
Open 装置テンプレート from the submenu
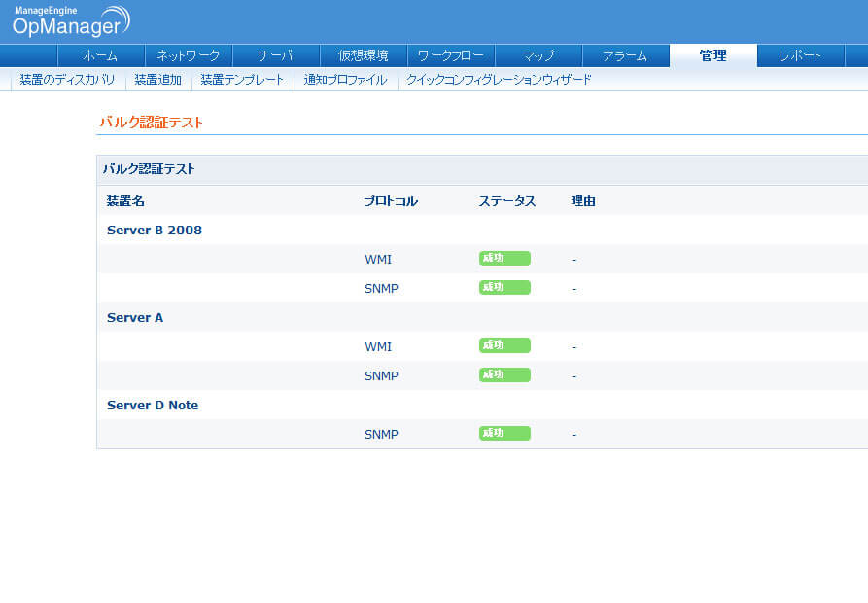(x=242, y=80)
